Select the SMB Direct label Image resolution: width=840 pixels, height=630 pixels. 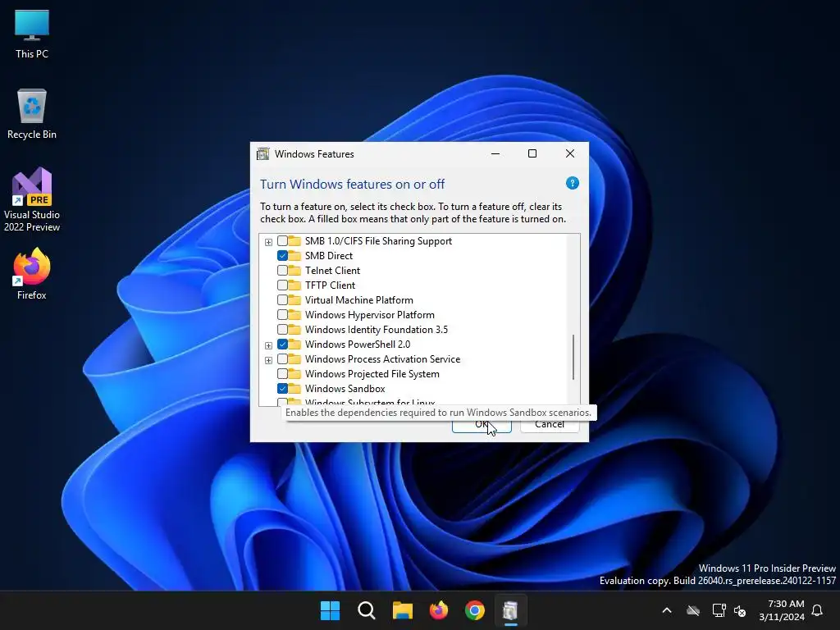(329, 256)
